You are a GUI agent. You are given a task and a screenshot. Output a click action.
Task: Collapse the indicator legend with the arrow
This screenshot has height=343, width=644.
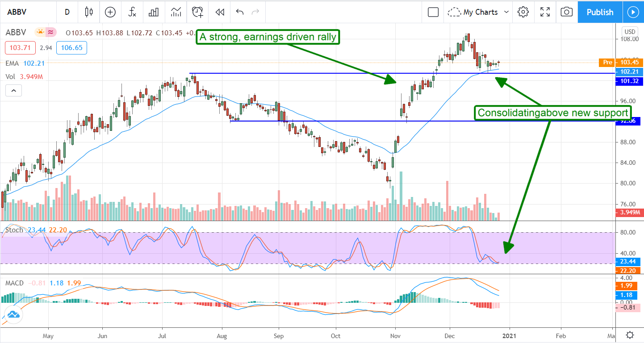click(13, 91)
